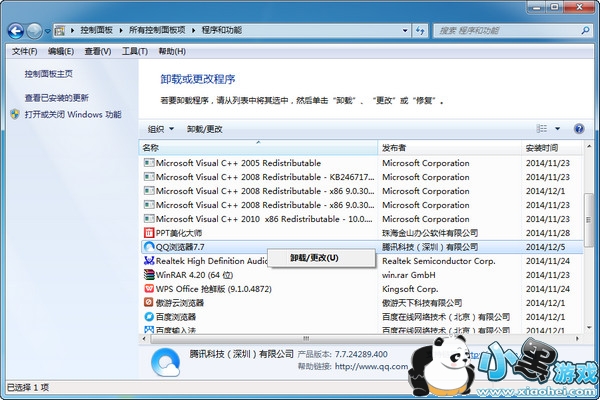
Task: Expand arrow after 控制面板 breadcrumb
Action: (x=121, y=30)
